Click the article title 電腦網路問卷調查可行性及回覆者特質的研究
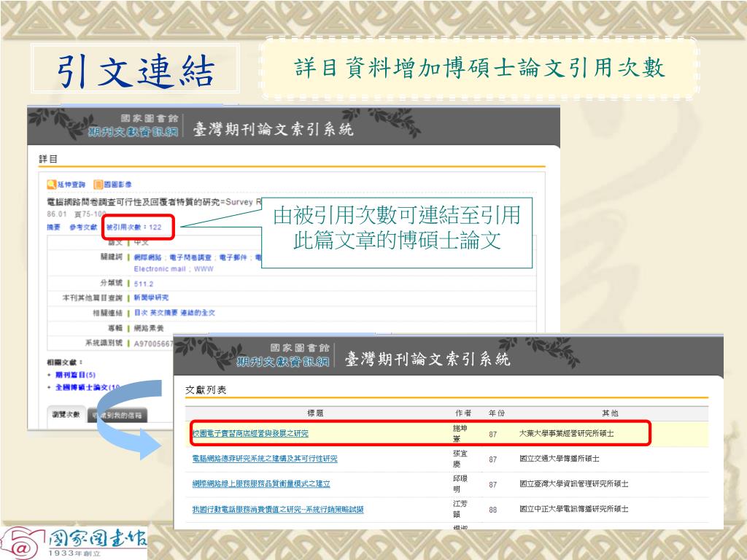Viewport: 747px width, 560px height. (x=135, y=202)
